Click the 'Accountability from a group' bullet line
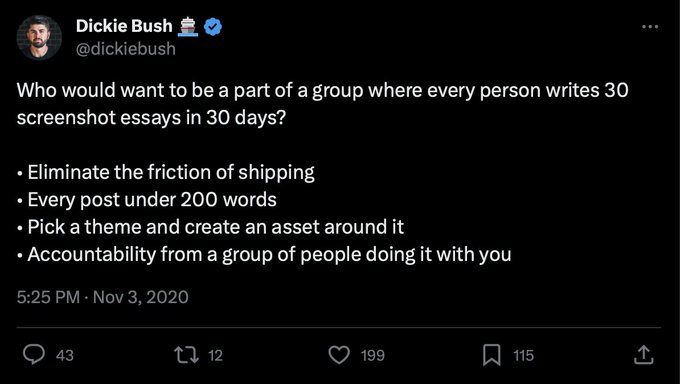Image resolution: width=680 pixels, height=384 pixels. (x=264, y=255)
